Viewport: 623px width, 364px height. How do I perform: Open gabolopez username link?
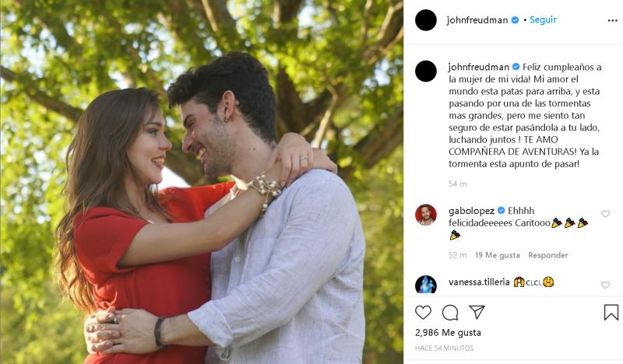(x=472, y=211)
